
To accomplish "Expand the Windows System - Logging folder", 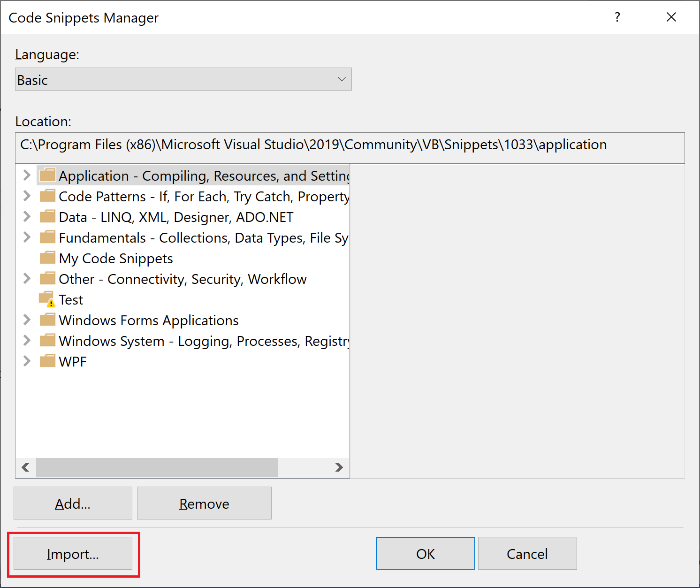I will (x=27, y=340).
